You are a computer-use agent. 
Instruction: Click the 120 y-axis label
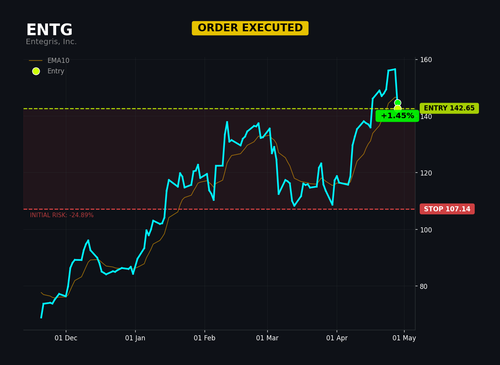[426, 173]
